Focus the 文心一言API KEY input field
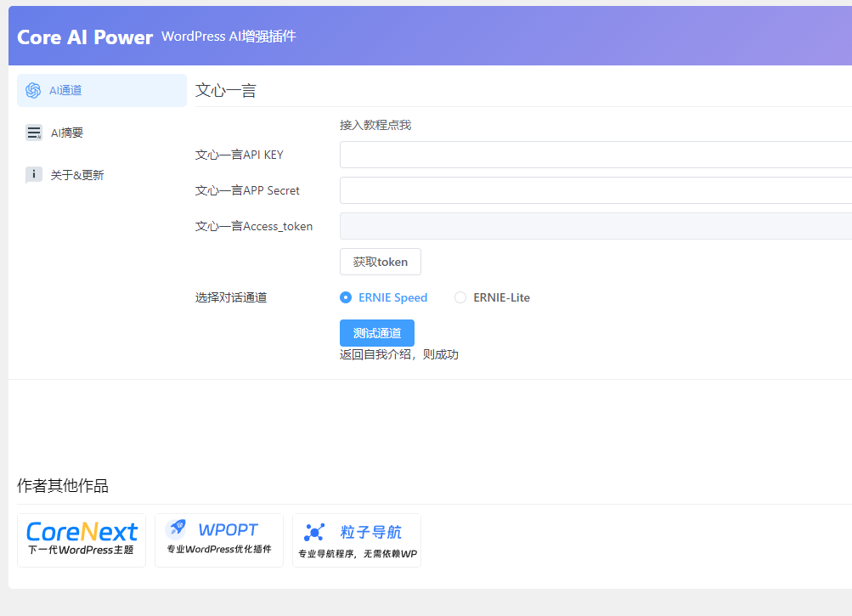This screenshot has width=852, height=616. (595, 155)
